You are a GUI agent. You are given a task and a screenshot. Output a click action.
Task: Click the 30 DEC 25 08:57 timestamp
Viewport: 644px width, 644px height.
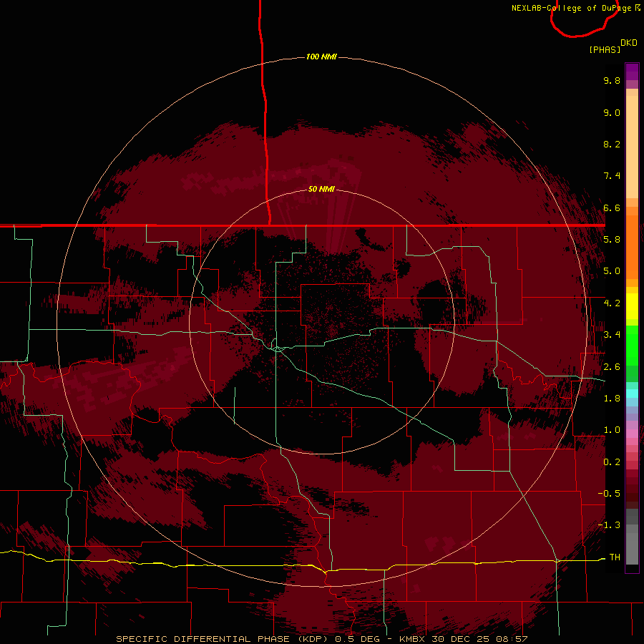pos(479,639)
